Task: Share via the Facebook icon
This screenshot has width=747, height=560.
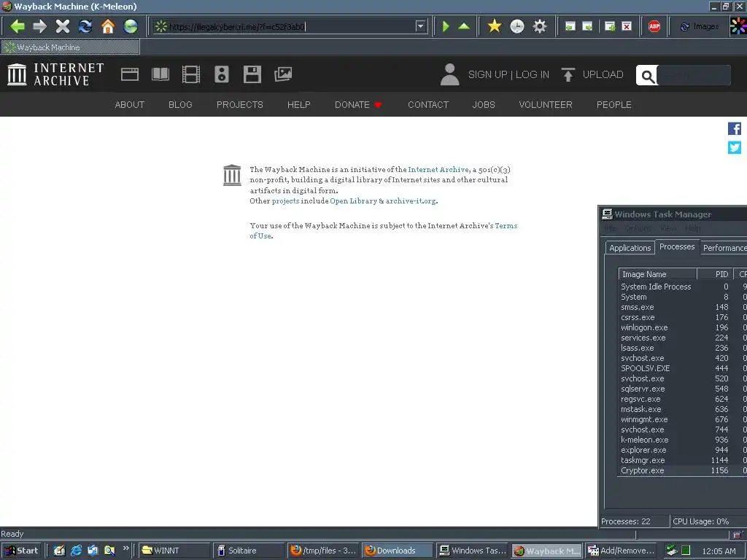Action: (x=734, y=128)
